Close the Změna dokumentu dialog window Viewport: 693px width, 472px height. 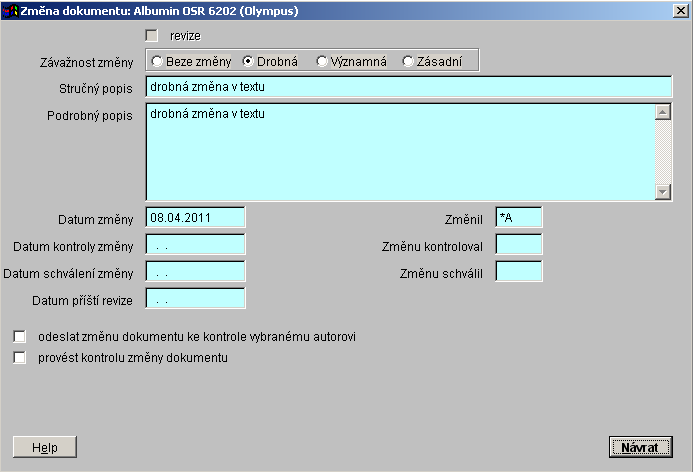680,11
